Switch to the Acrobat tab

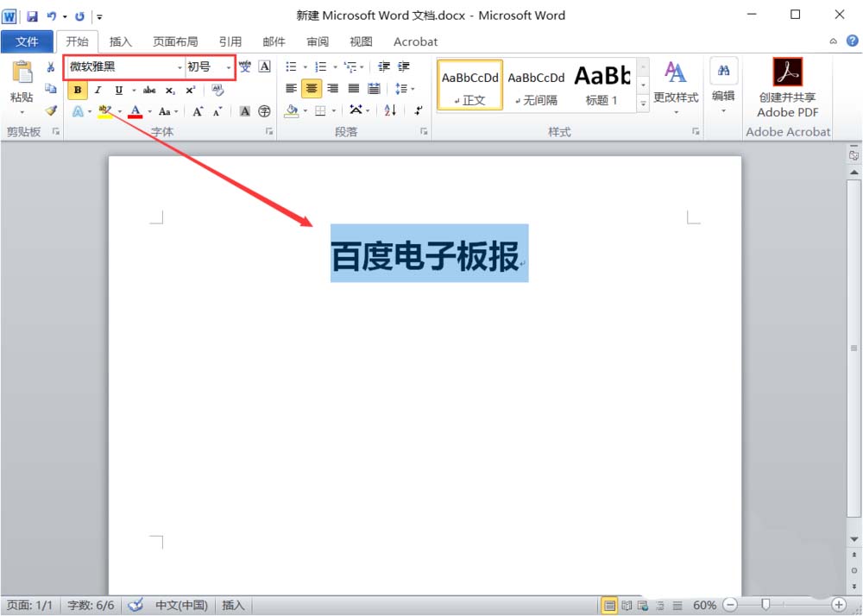tap(416, 41)
